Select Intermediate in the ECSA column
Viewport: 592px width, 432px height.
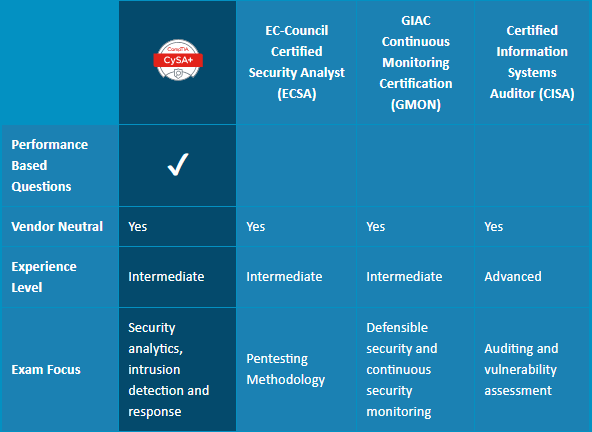pyautogui.click(x=284, y=276)
